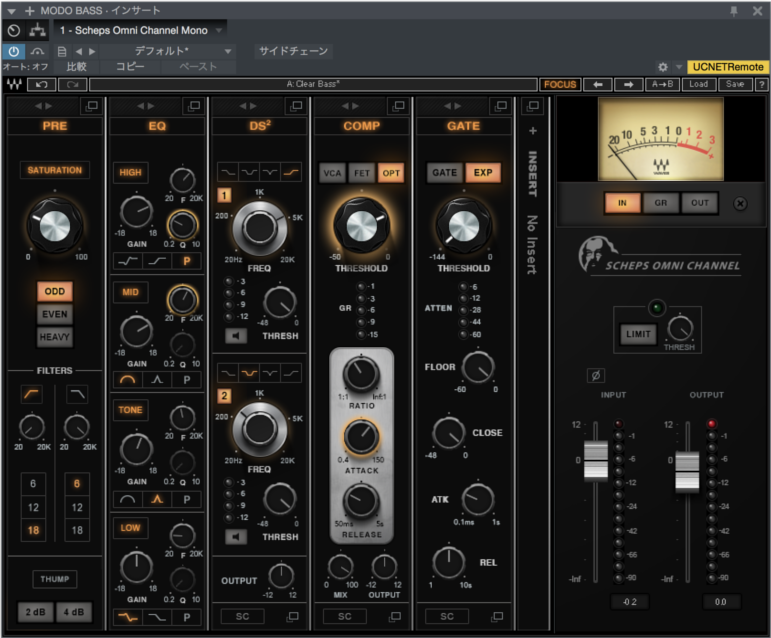This screenshot has width=771, height=638.
Task: Expand the GATE module window icon
Action: pyautogui.click(x=501, y=105)
